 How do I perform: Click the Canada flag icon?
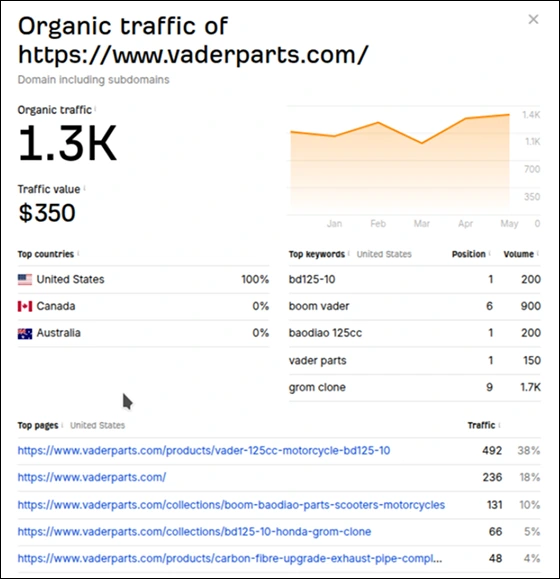point(25,306)
